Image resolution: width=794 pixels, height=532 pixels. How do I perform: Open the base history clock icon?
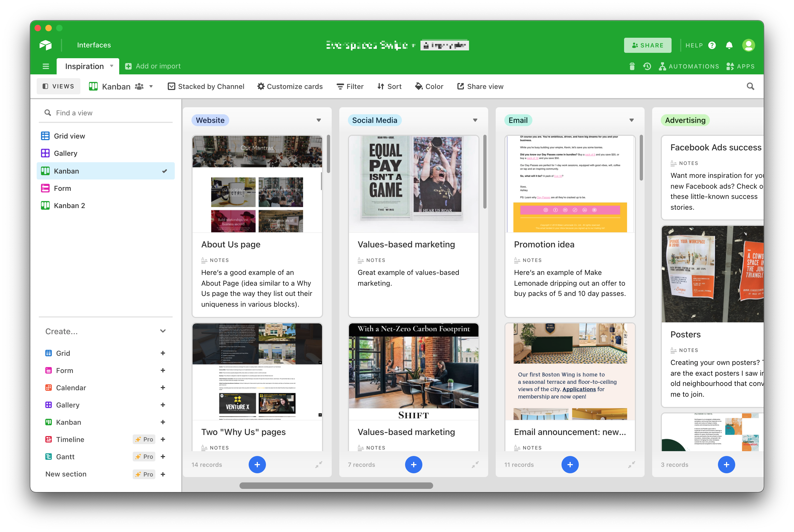[x=647, y=66]
